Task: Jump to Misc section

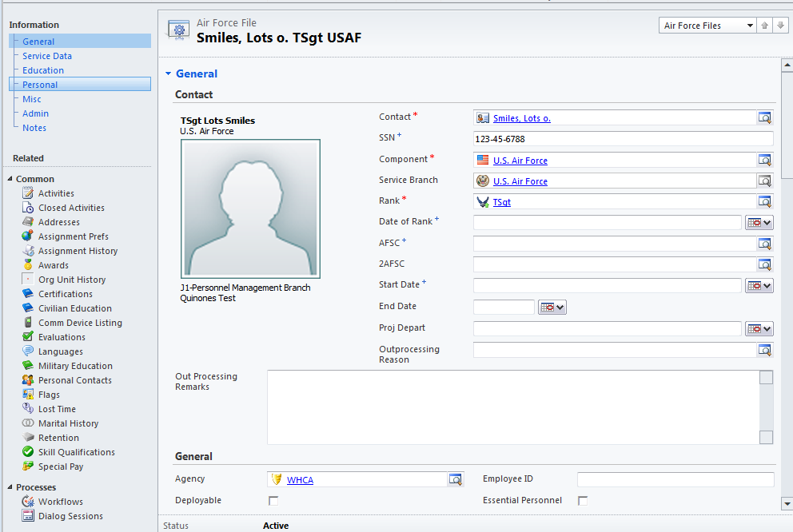Action: pos(31,99)
